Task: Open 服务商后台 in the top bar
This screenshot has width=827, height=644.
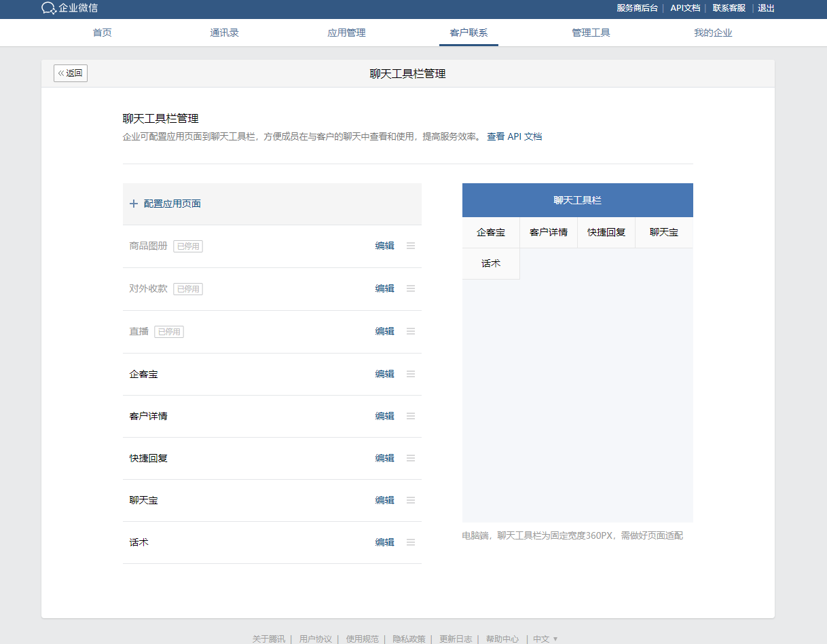Action: 636,8
